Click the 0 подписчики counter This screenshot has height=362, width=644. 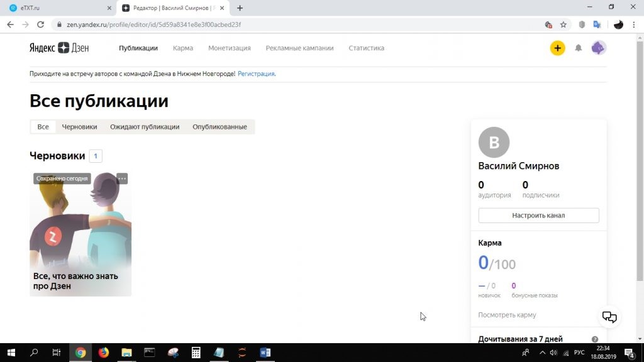pos(540,189)
